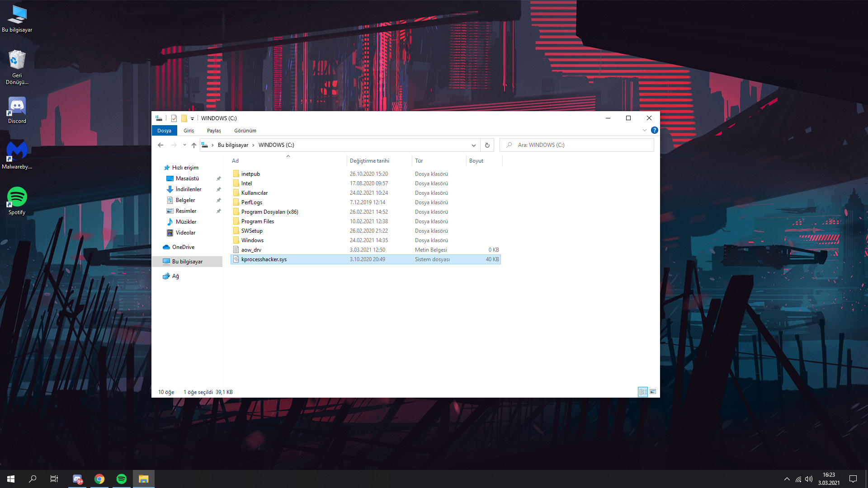
Task: Open the Görünüm ribbon tab
Action: (245, 131)
